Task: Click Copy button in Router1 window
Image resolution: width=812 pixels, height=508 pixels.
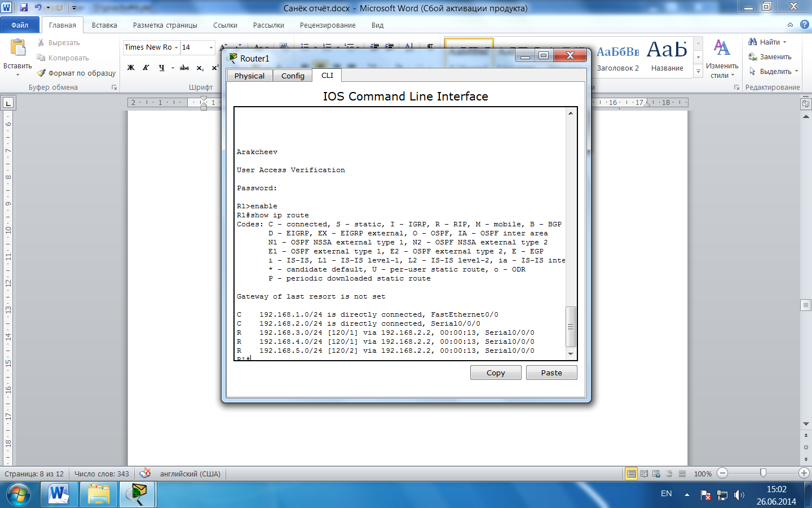Action: [x=496, y=373]
